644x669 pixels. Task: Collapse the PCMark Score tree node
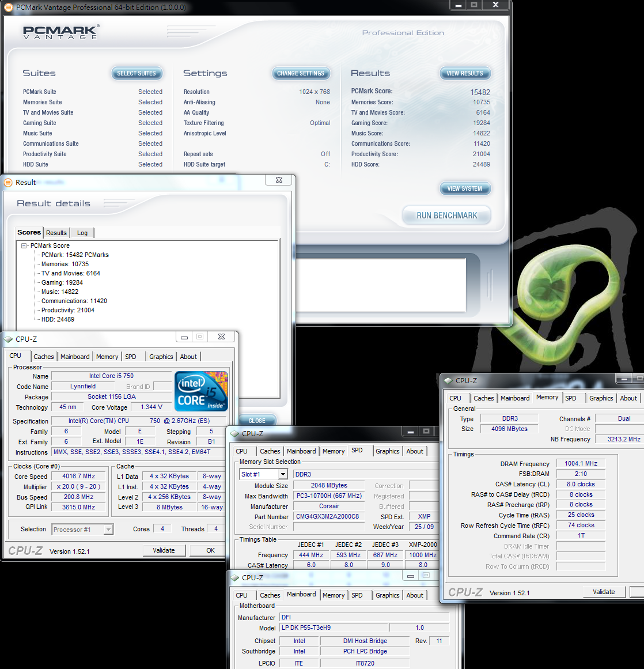pos(24,245)
